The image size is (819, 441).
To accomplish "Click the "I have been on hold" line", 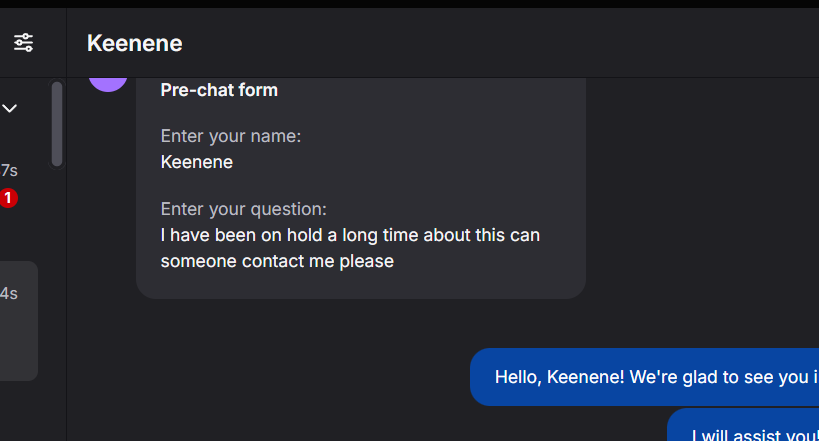I will pyautogui.click(x=350, y=235).
